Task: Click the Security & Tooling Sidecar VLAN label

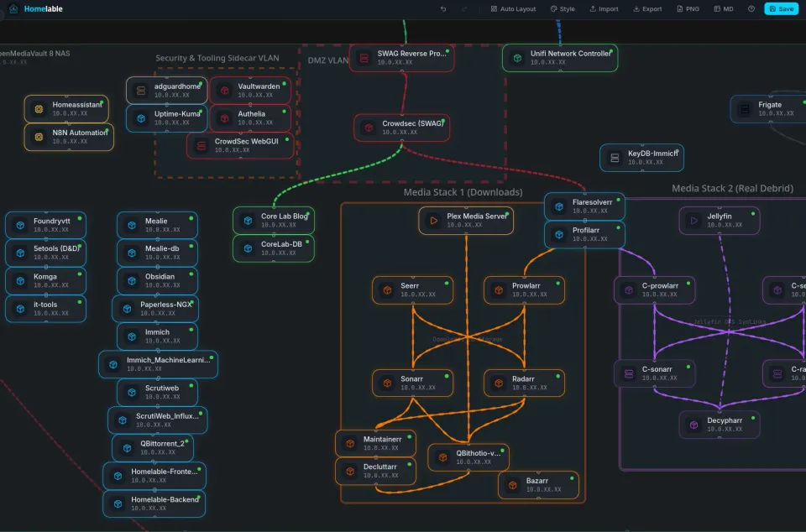Action: click(x=217, y=58)
